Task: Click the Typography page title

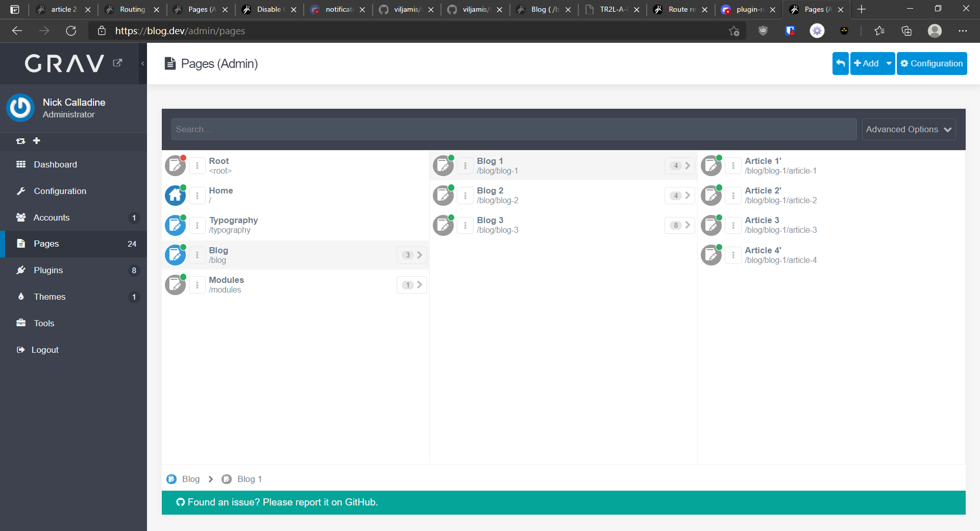Action: point(233,220)
